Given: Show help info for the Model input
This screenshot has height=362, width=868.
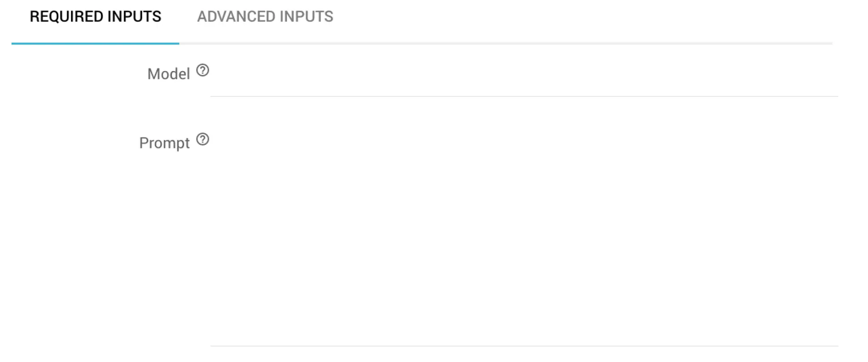Looking at the screenshot, I should [x=202, y=70].
